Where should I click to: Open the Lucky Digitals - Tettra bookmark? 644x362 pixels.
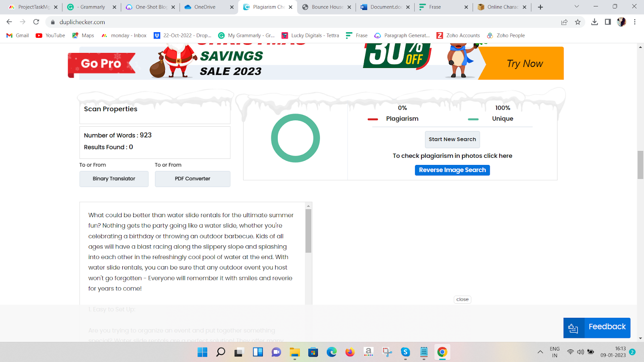pos(310,35)
